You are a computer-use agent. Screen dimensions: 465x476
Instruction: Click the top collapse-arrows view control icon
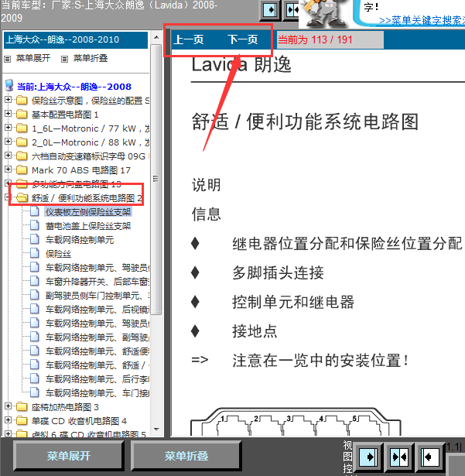pyautogui.click(x=292, y=10)
